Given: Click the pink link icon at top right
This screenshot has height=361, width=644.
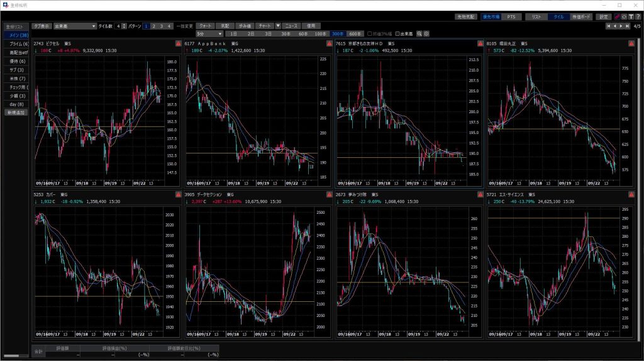Looking at the screenshot, I should point(616,16).
